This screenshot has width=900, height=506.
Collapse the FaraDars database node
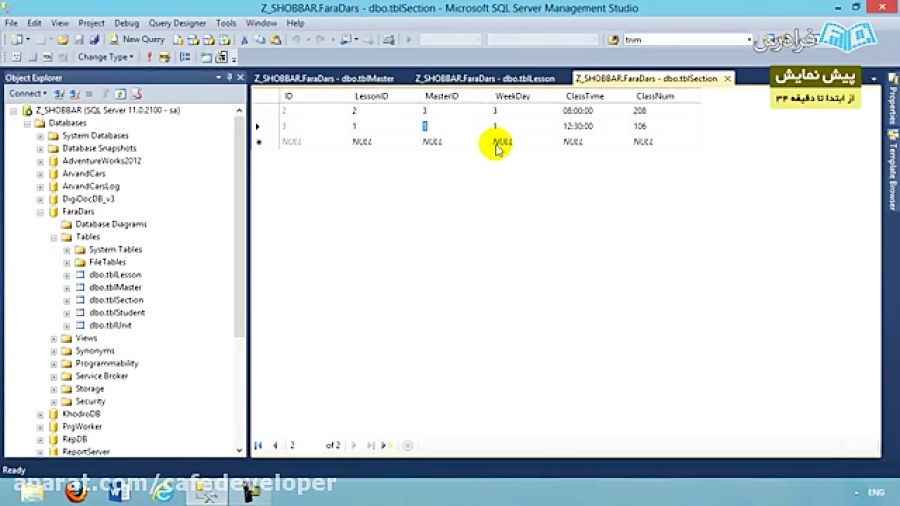coord(40,212)
